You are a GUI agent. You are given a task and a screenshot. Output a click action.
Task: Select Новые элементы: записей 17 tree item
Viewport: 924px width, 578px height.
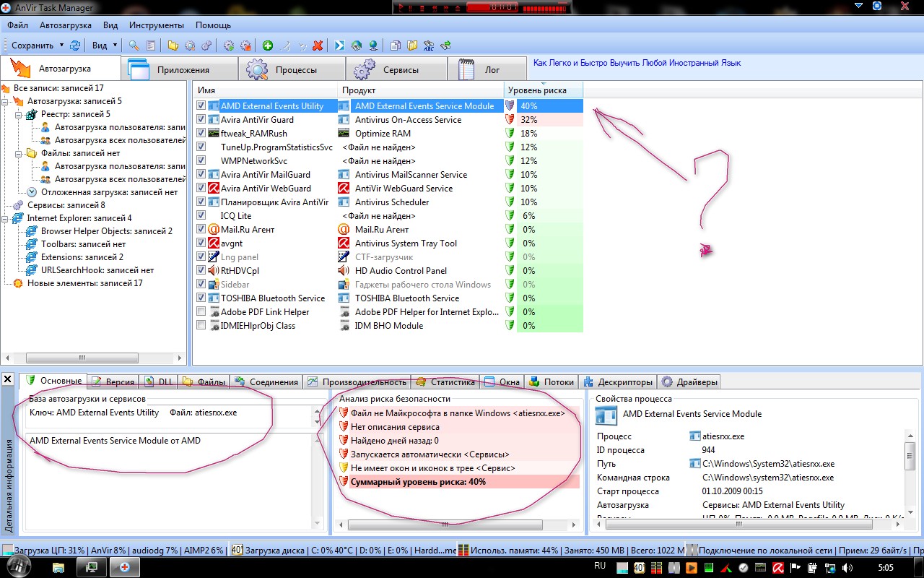coord(85,283)
